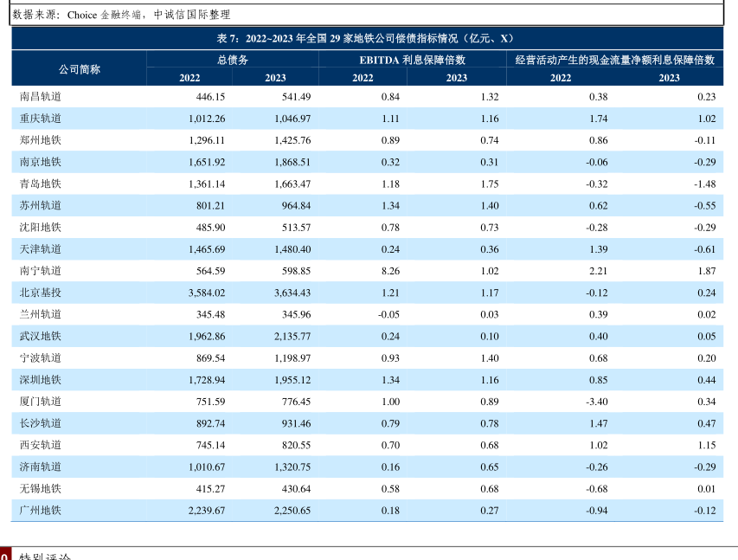Select 兰州轨道 EBITDA value -0.05
The height and width of the screenshot is (560, 738).
pos(388,314)
